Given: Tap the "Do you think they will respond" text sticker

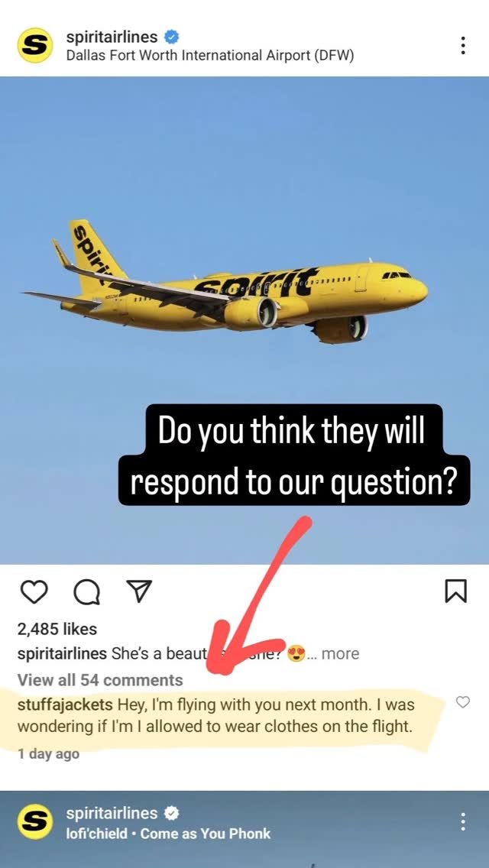Looking at the screenshot, I should coord(293,455).
